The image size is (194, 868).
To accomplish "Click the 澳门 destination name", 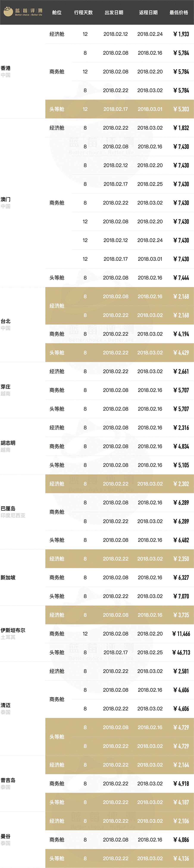I will (5, 199).
